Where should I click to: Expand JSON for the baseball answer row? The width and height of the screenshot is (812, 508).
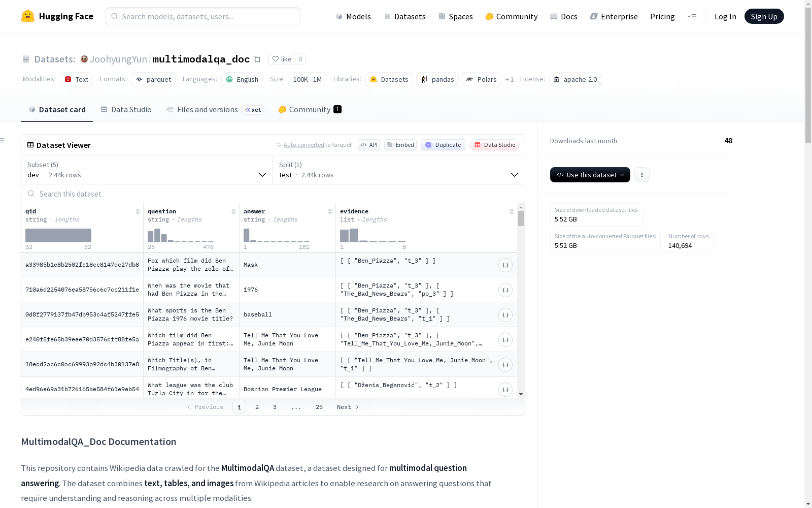(505, 315)
